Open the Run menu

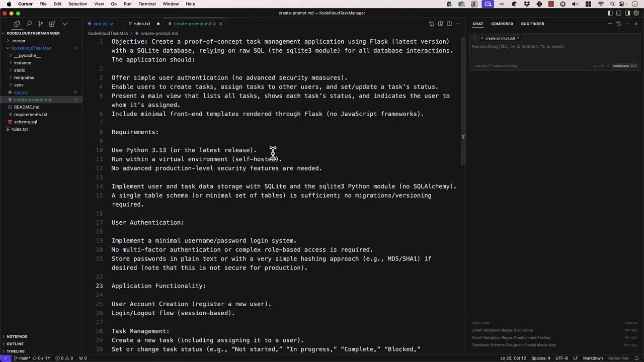point(127,4)
